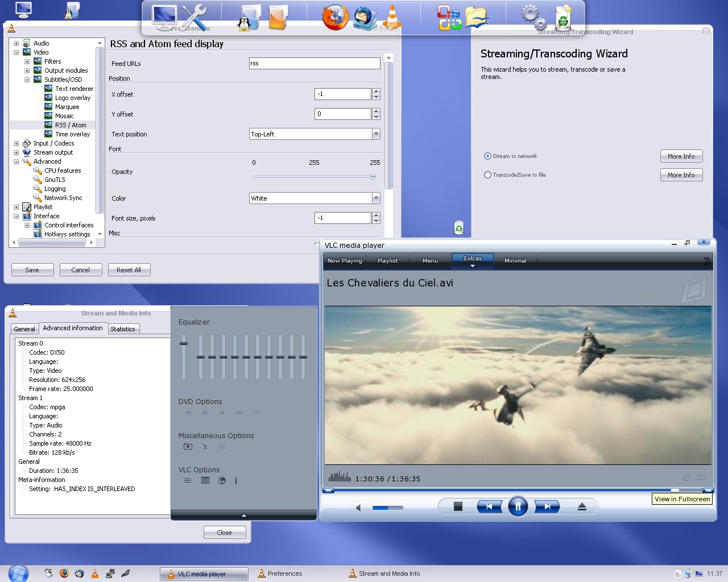Switch to the Statistics tab
Viewport: 728px width, 582px height.
click(123, 329)
